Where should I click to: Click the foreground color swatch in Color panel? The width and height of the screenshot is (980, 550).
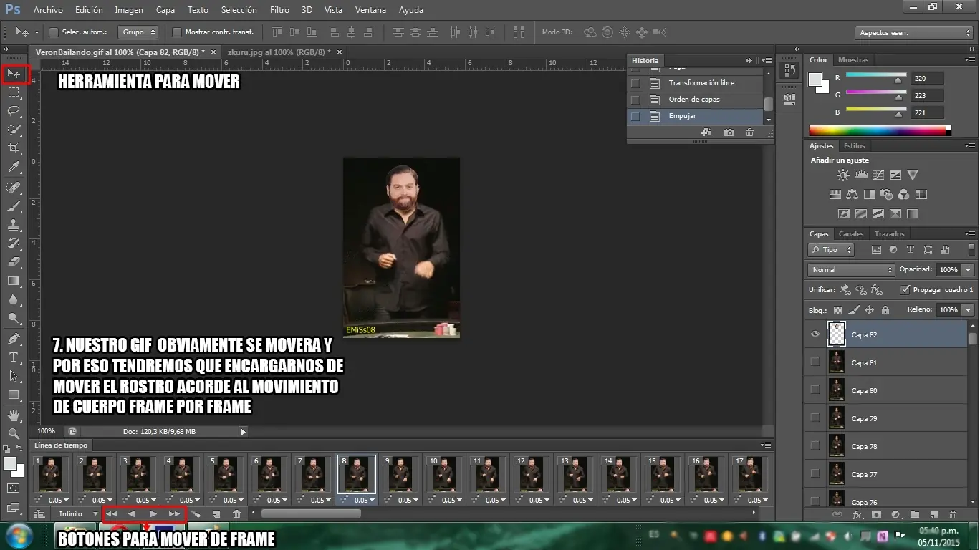pos(815,79)
